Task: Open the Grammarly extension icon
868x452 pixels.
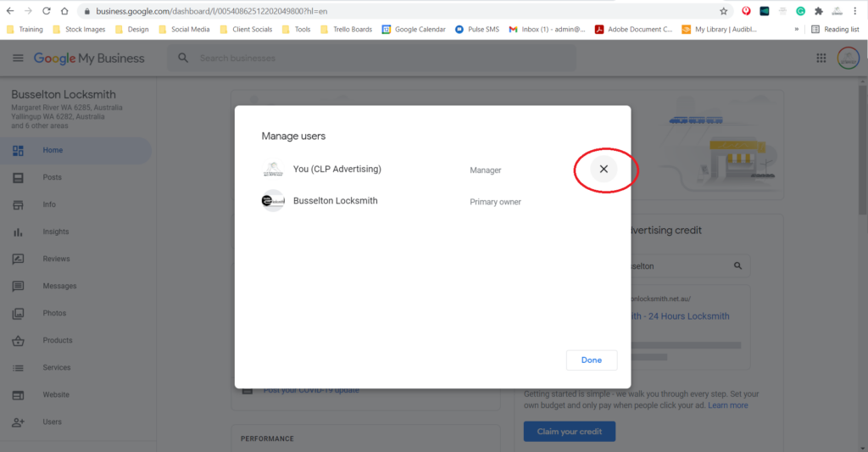Action: click(800, 11)
